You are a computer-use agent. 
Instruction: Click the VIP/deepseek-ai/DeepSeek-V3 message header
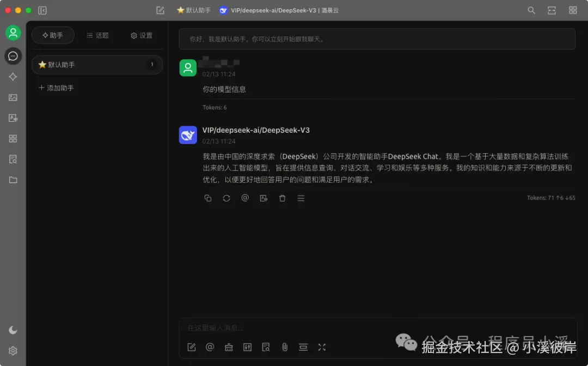[256, 130]
